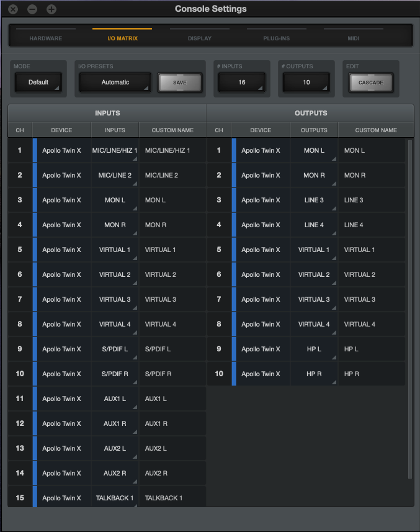Open output channel 8 VIRTUAL 4 selector
The height and width of the screenshot is (532, 420).
(314, 324)
